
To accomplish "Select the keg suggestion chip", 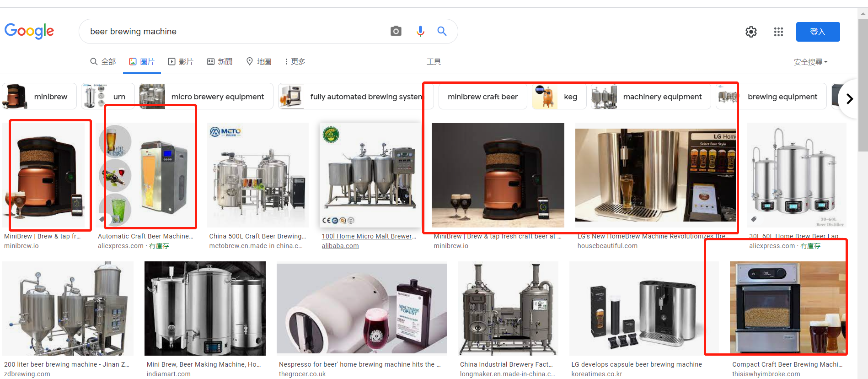I will pos(559,96).
